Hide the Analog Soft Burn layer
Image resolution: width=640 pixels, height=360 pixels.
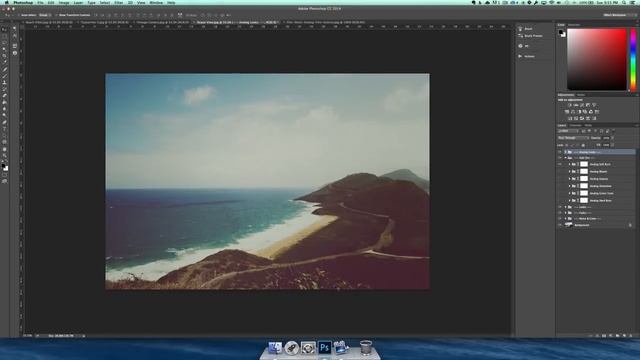coord(560,164)
